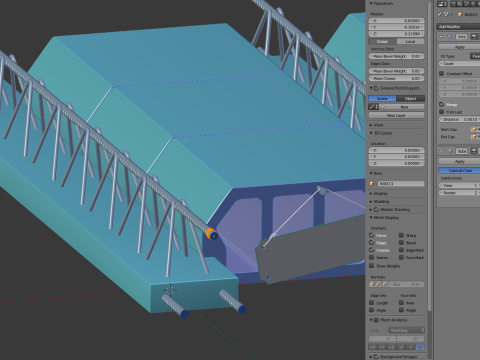Click the Subsurf modifier blue icon

coord(450,151)
